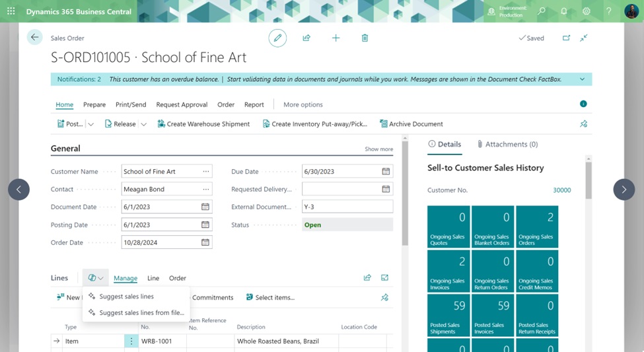
Task: Expand the notifications bar chevron
Action: pyautogui.click(x=582, y=79)
